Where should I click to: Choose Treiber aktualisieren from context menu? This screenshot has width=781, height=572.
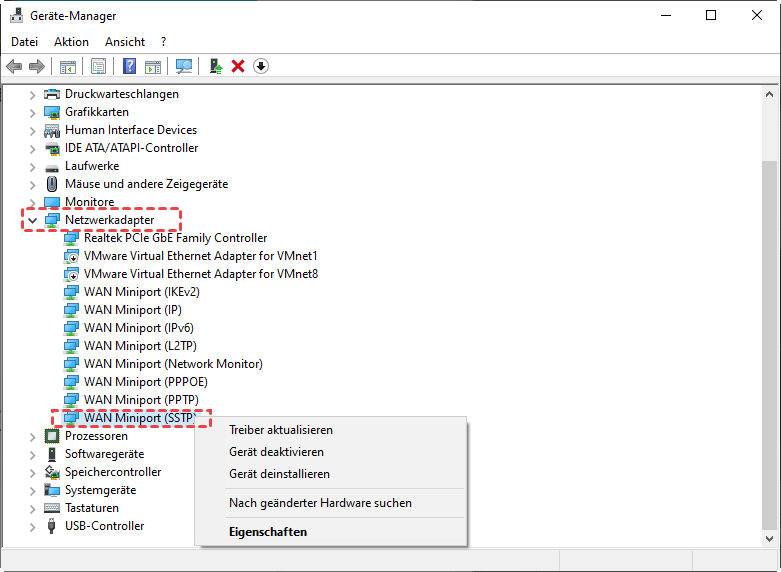281,430
